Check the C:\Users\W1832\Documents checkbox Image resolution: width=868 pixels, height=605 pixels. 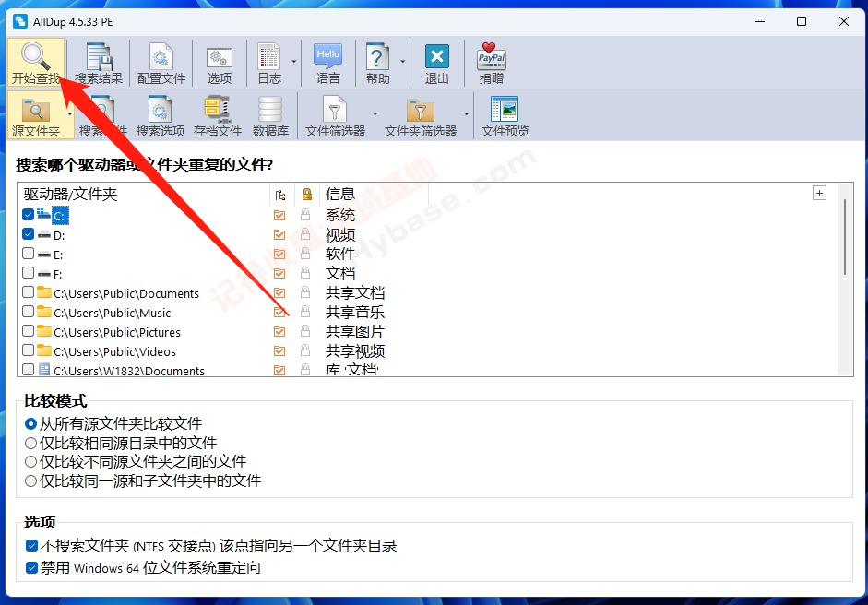(x=29, y=369)
